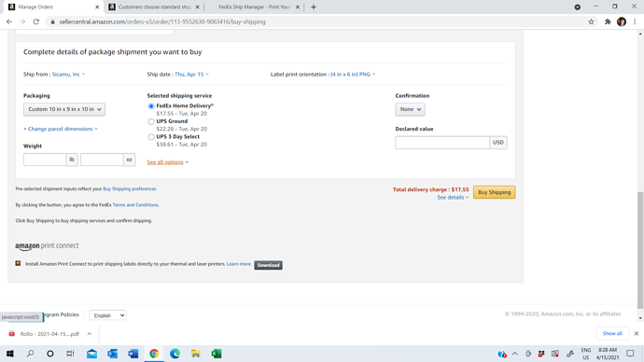Switch to FedEx Ship Manager tab
The image size is (644, 362).
point(254,7)
